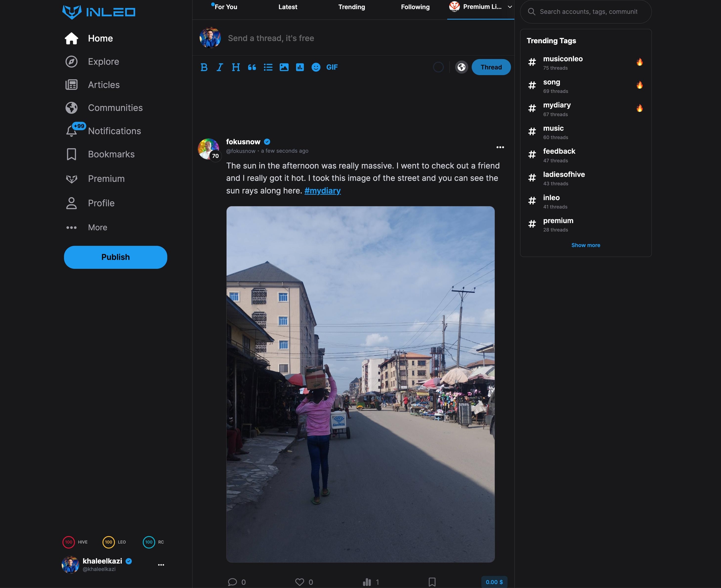
Task: Click the Italic formatting icon
Action: click(220, 67)
